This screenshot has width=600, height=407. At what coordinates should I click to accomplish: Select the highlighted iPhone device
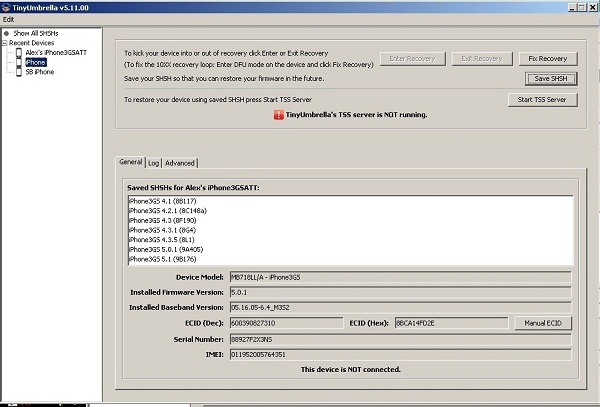pyautogui.click(x=36, y=62)
